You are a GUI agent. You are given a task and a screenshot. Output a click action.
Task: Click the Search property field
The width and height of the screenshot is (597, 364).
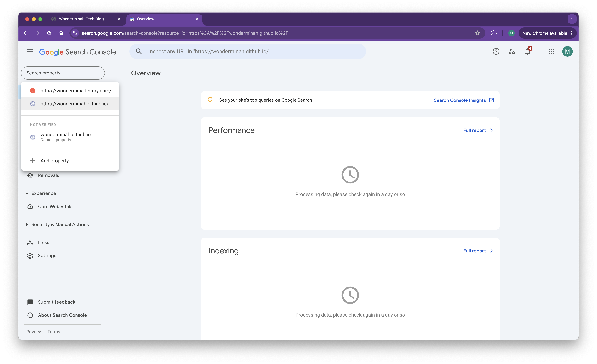pos(63,73)
